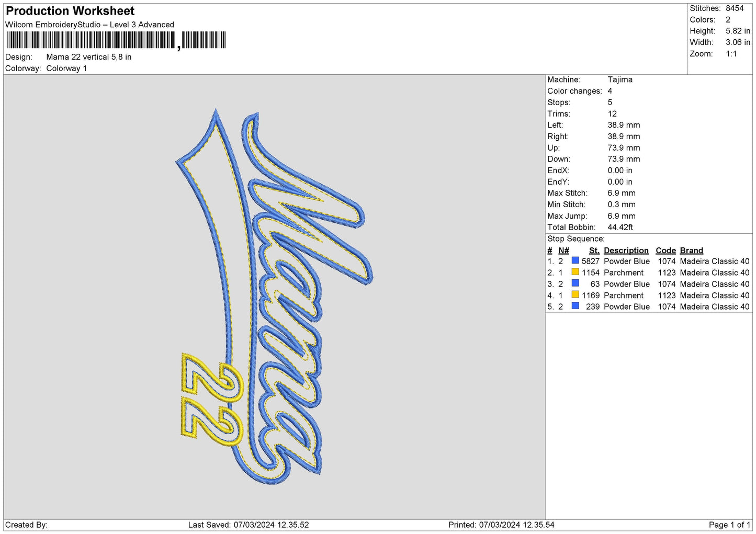Click the 'Max Stitch:' label

567,193
